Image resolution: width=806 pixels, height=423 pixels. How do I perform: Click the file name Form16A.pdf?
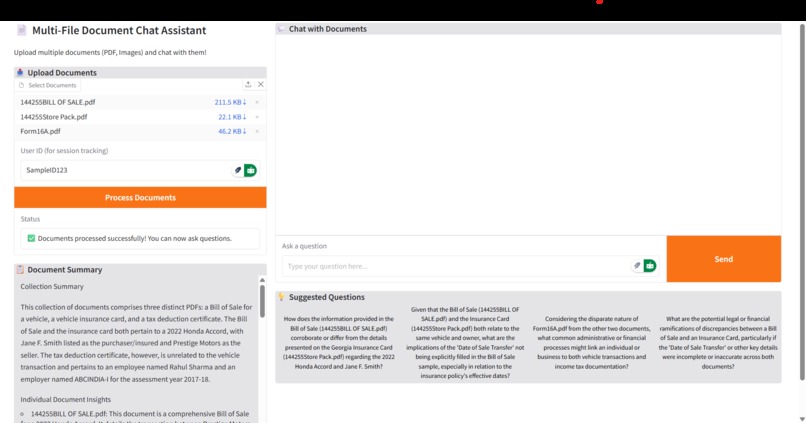[x=41, y=131]
